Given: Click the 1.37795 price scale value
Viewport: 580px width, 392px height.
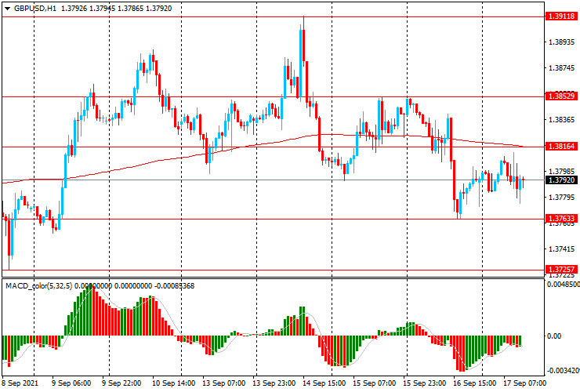Looking at the screenshot, I should (562, 198).
